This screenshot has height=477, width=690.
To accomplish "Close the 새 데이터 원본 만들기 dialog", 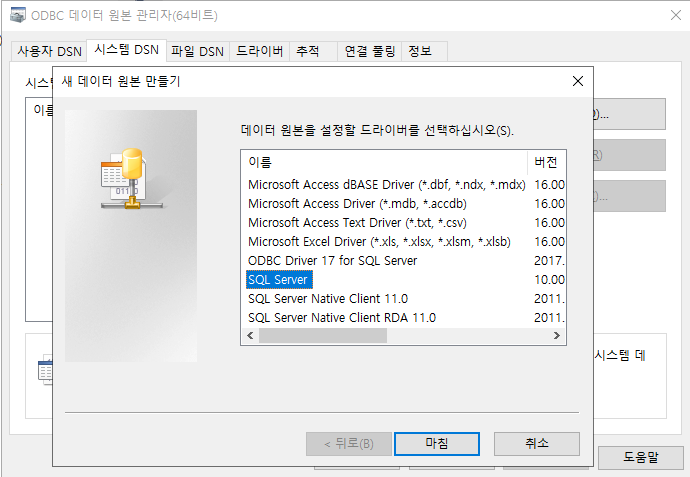I will coord(578,81).
